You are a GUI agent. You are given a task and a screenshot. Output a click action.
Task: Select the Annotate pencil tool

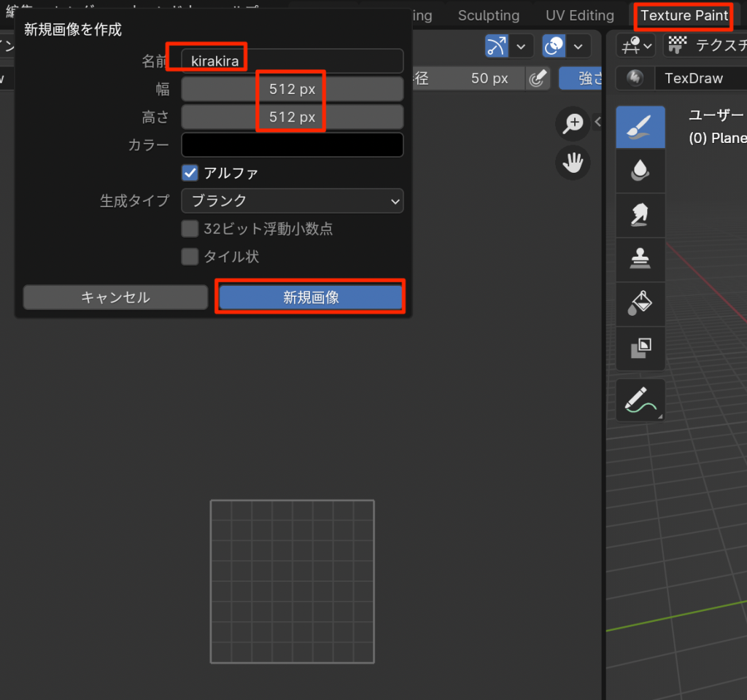click(x=640, y=400)
